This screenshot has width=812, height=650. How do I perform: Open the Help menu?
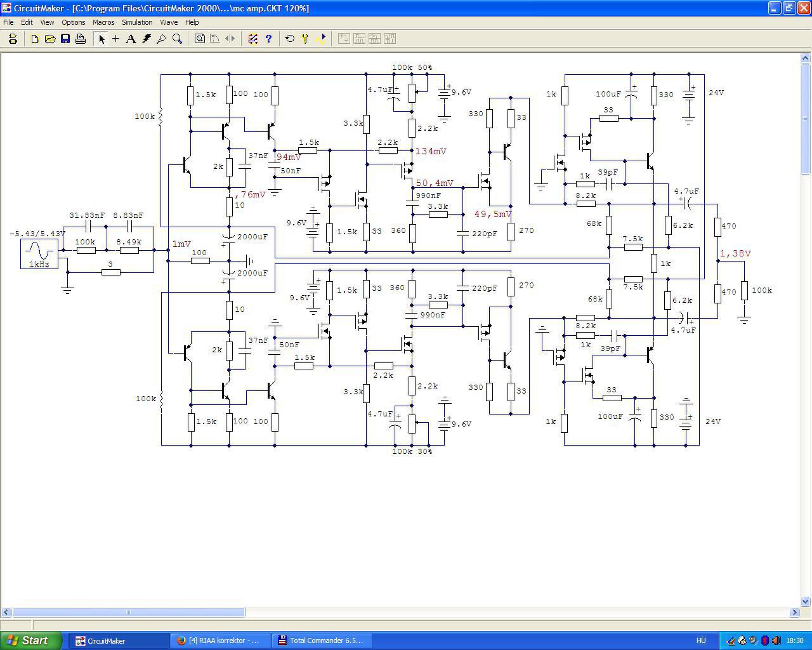tap(192, 22)
